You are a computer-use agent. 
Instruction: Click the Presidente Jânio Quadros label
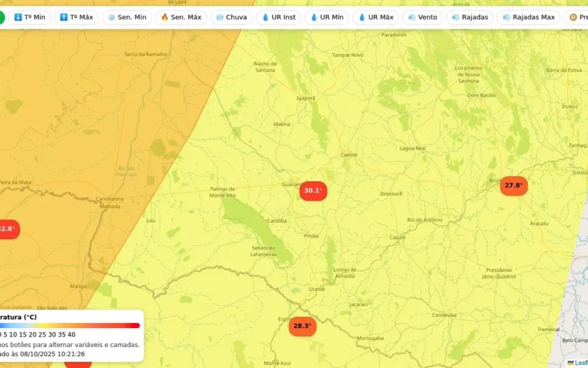[498, 273]
